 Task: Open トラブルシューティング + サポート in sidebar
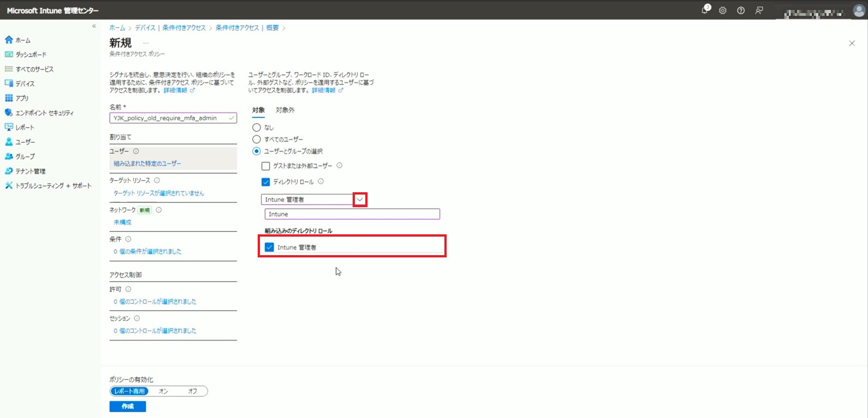[53, 185]
